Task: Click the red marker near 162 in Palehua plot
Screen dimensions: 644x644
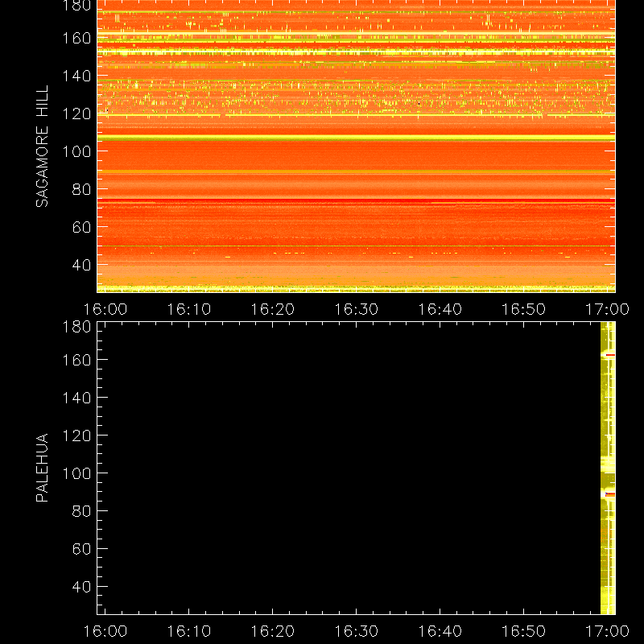Action: (x=610, y=355)
